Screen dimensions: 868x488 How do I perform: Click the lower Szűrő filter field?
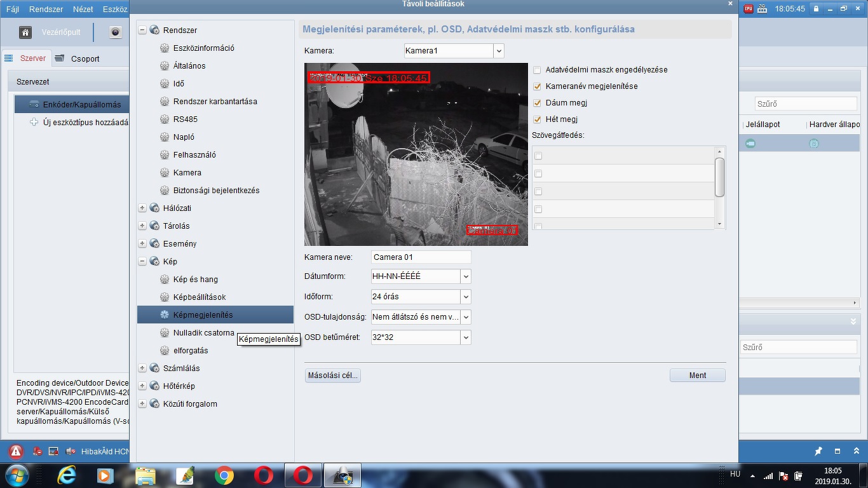pyautogui.click(x=799, y=348)
